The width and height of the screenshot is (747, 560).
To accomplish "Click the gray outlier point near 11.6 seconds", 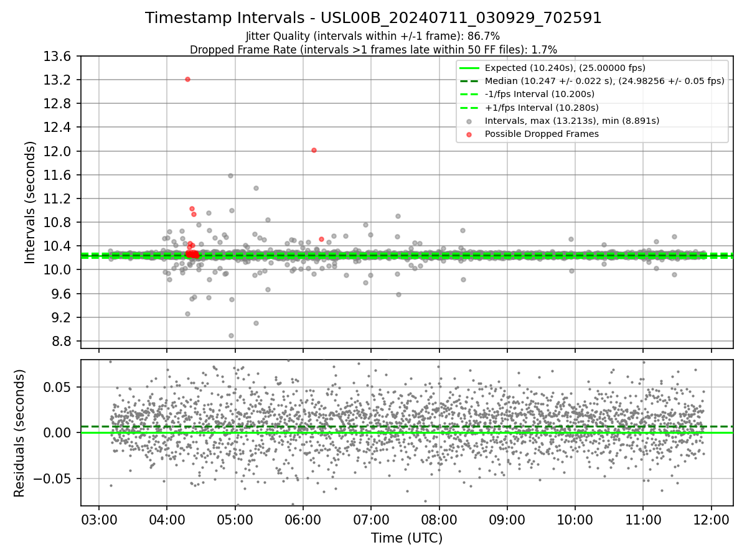I will (230, 175).
